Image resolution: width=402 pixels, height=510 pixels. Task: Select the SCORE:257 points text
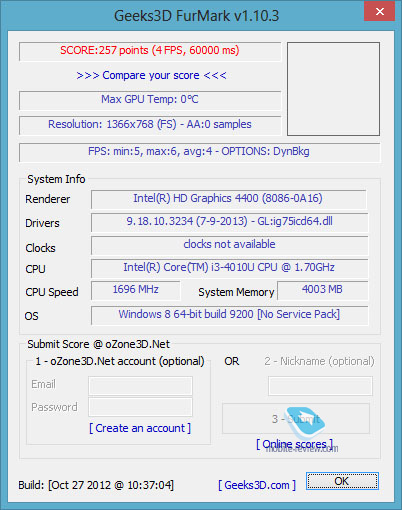click(150, 50)
